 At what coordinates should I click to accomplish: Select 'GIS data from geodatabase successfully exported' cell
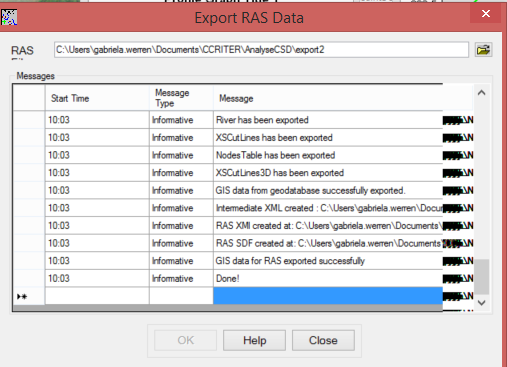[328, 191]
